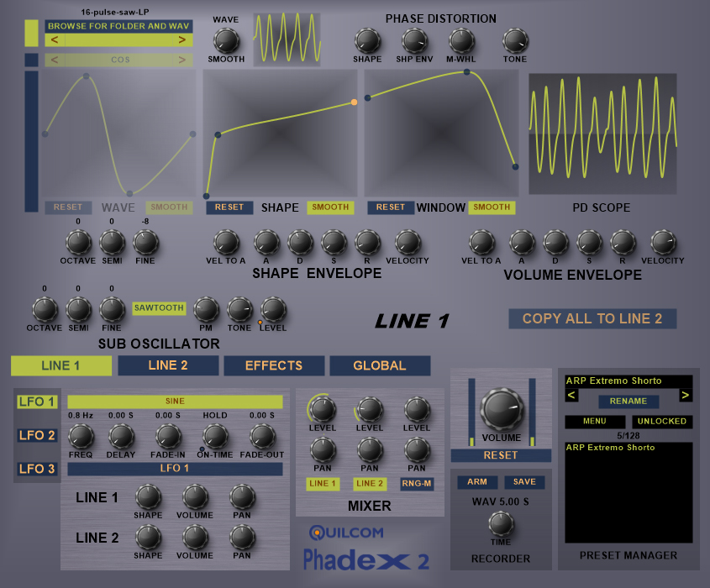Click the main oscillator OCTAVE knob
710x588 pixels.
(x=79, y=243)
